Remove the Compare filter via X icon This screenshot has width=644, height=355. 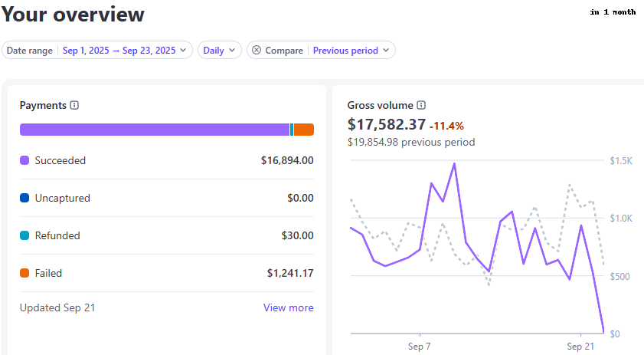[x=257, y=51]
